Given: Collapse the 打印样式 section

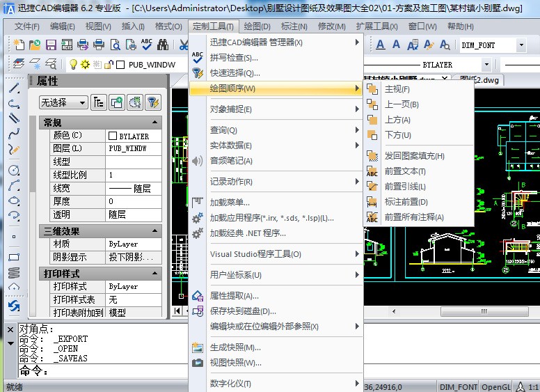Looking at the screenshot, I should [154, 274].
